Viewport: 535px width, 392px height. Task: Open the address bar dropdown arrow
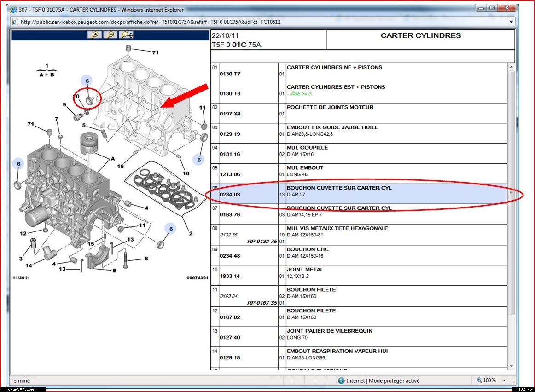(511, 22)
